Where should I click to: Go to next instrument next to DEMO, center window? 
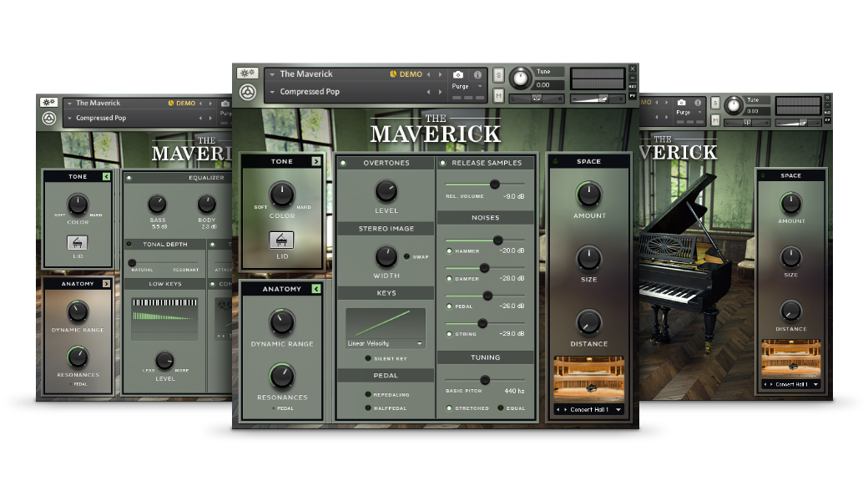pyautogui.click(x=440, y=74)
